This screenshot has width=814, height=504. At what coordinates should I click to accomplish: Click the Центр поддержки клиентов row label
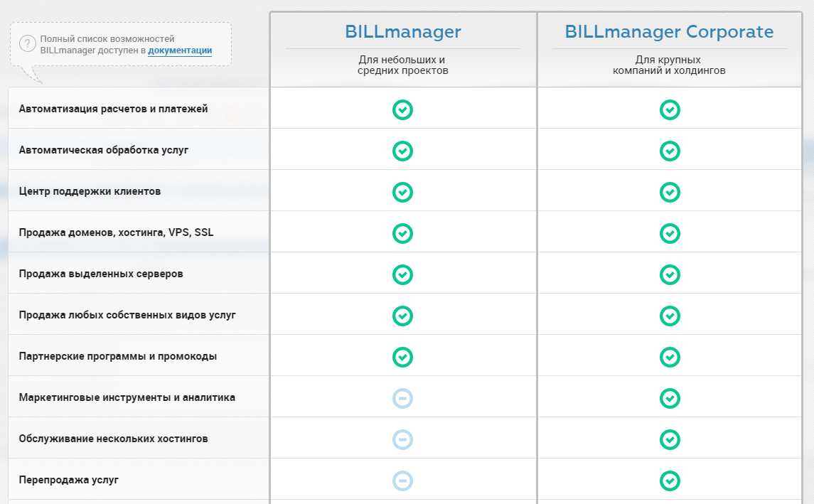(90, 192)
